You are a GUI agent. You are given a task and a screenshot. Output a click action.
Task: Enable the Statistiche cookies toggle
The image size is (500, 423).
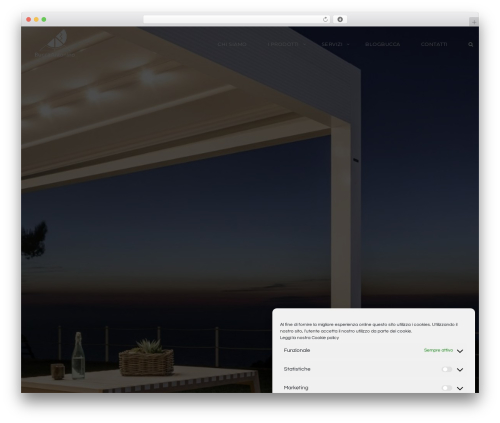tap(447, 369)
